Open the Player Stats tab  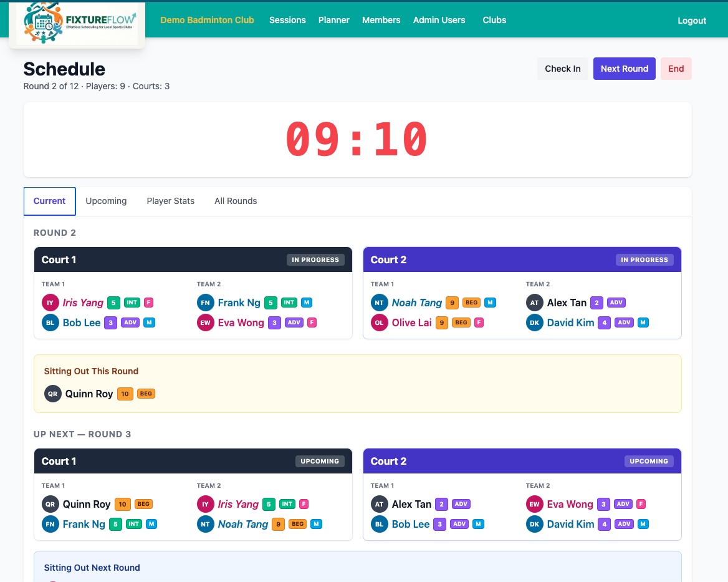coord(170,201)
